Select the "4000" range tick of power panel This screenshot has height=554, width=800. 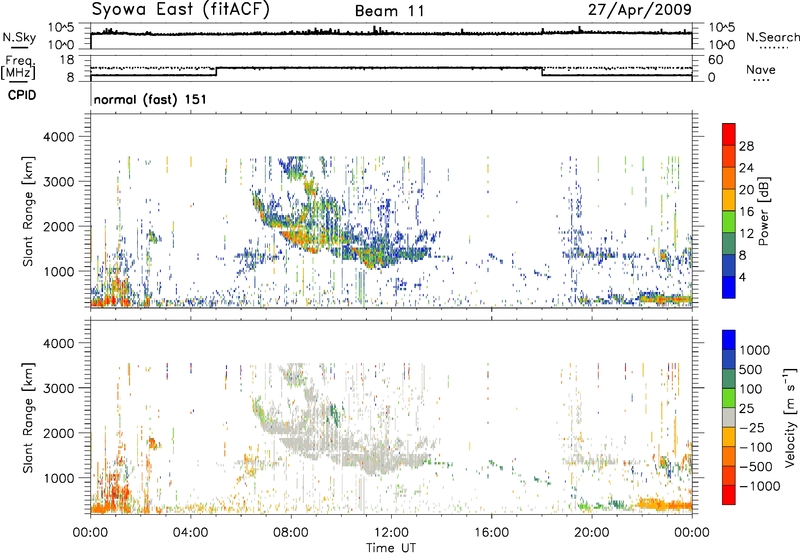click(58, 137)
